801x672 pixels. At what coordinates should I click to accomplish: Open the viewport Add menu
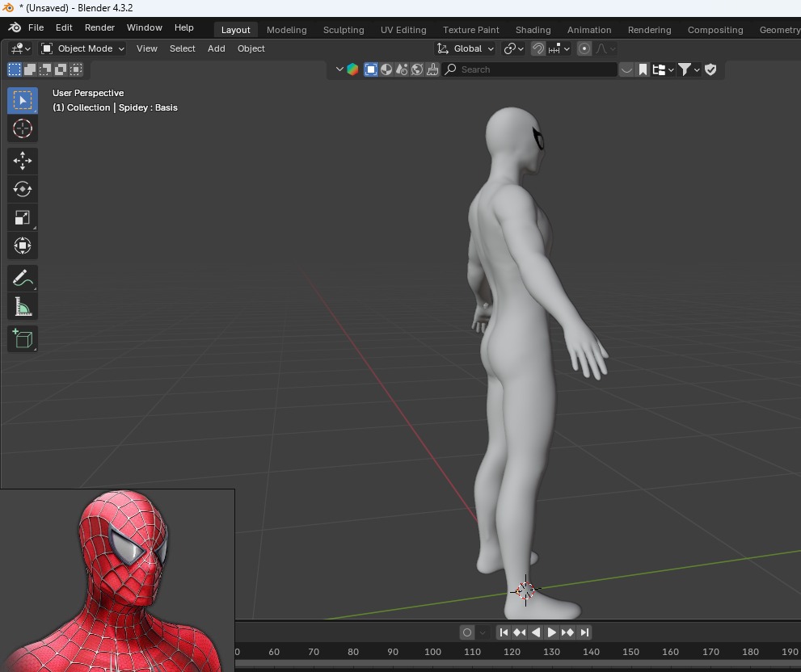click(216, 48)
